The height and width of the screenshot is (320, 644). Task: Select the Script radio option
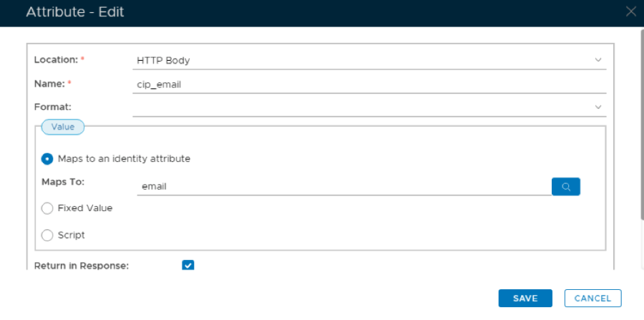coord(47,235)
